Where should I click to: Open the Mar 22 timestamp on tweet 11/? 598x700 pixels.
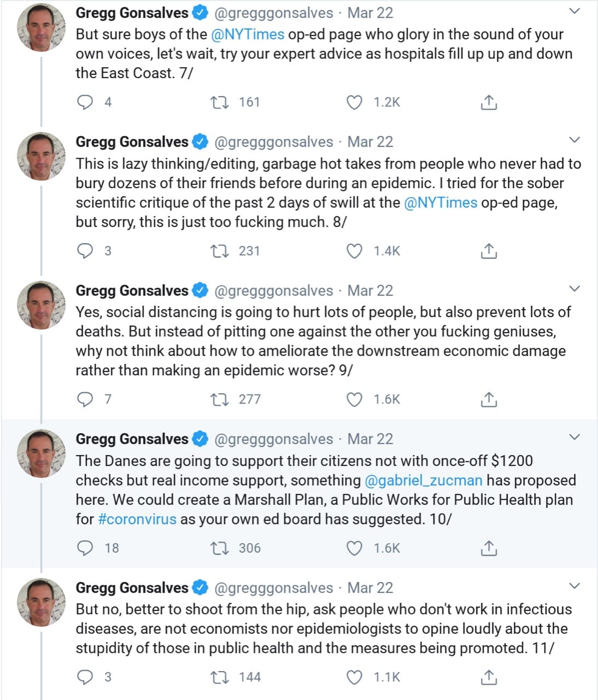coord(370,588)
